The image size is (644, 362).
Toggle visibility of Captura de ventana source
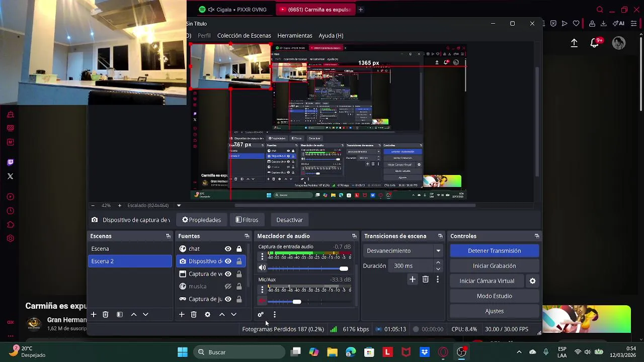[x=228, y=274]
